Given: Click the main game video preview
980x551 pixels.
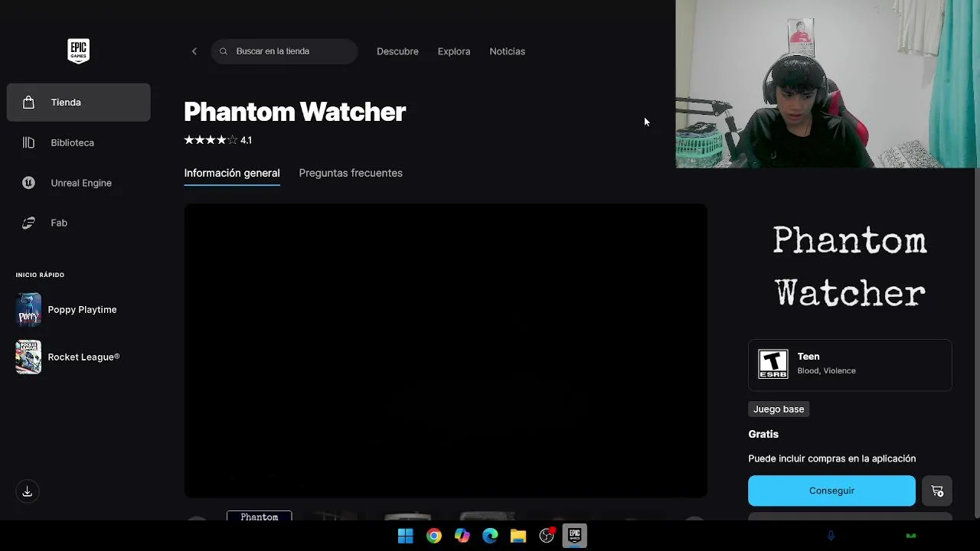Looking at the screenshot, I should click(x=446, y=350).
